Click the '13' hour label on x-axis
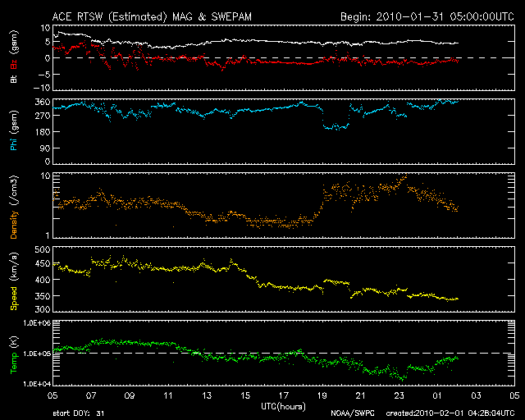 click(207, 395)
